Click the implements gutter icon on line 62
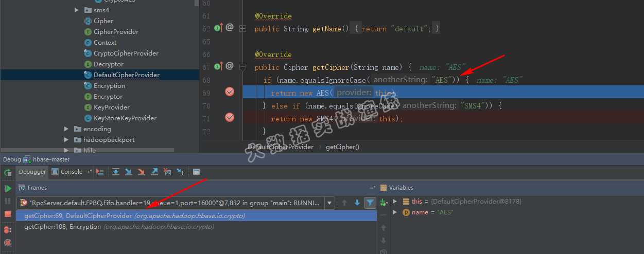 pyautogui.click(x=218, y=28)
